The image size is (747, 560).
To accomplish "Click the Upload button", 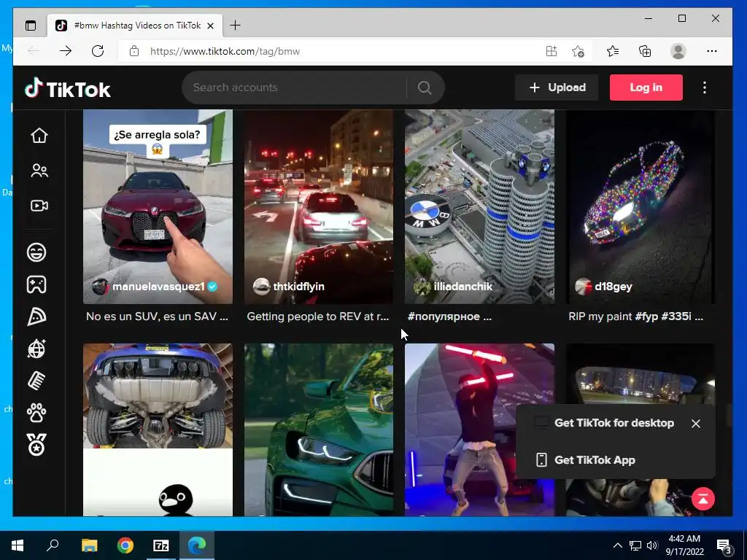I will click(557, 87).
